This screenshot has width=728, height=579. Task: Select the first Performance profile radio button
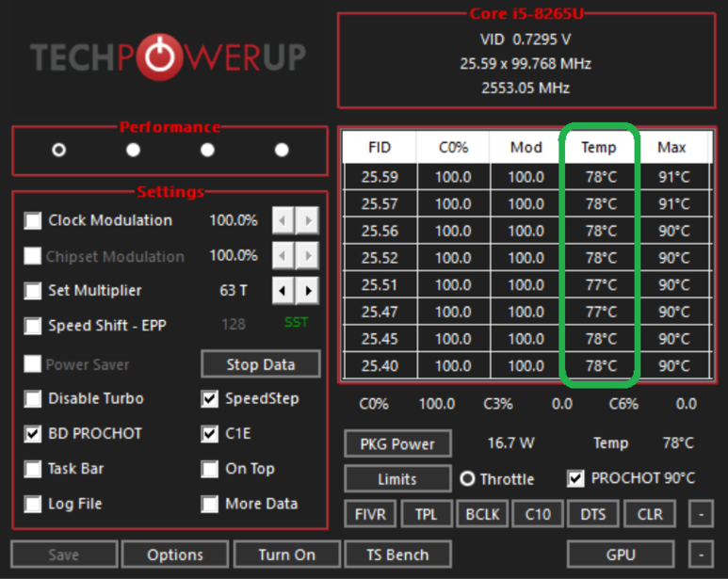pos(59,150)
